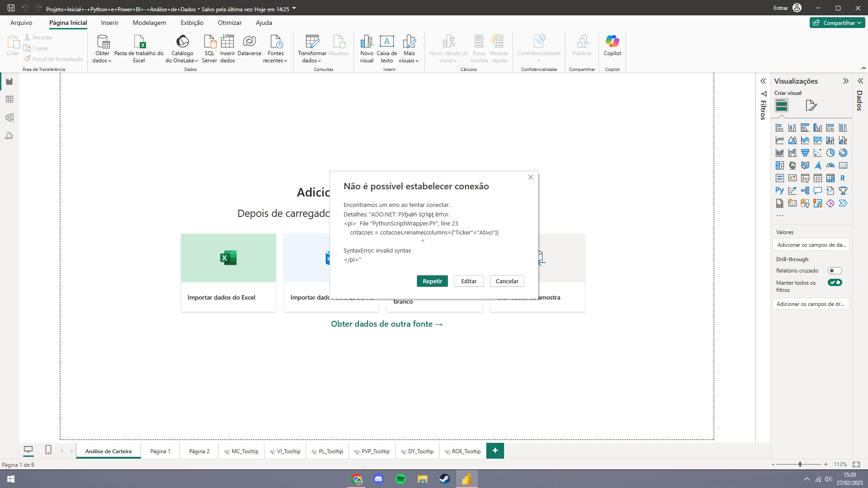Insert the Power Apps visual
868x488 pixels.
pos(830,203)
